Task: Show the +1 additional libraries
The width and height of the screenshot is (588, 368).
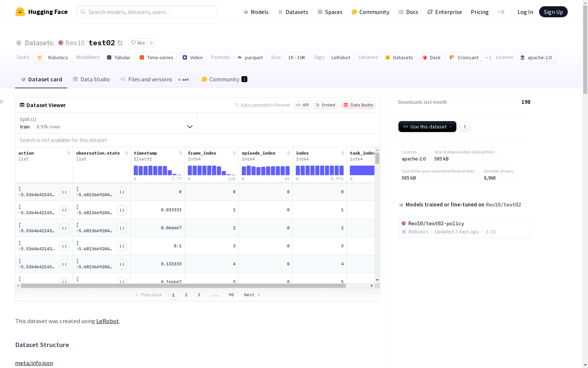Action: click(x=488, y=57)
